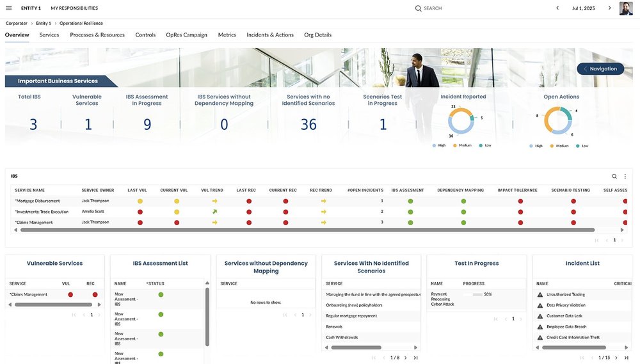Open the My Responsibilities link
This screenshot has height=364, width=640.
[74, 8]
